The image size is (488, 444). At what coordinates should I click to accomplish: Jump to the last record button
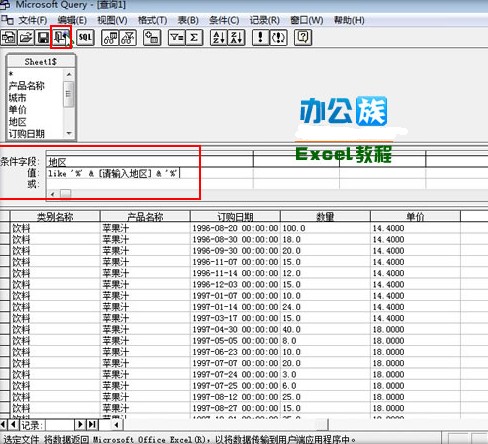click(x=92, y=425)
